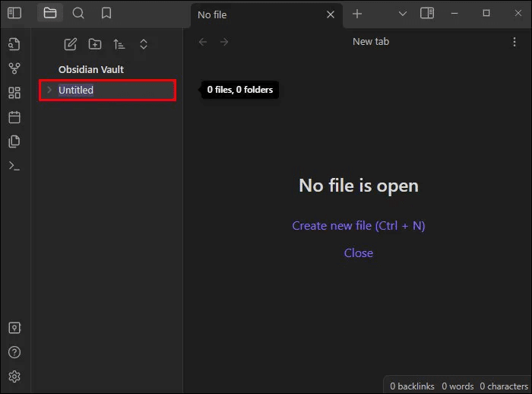Open the file explorer folder icon

coord(50,13)
